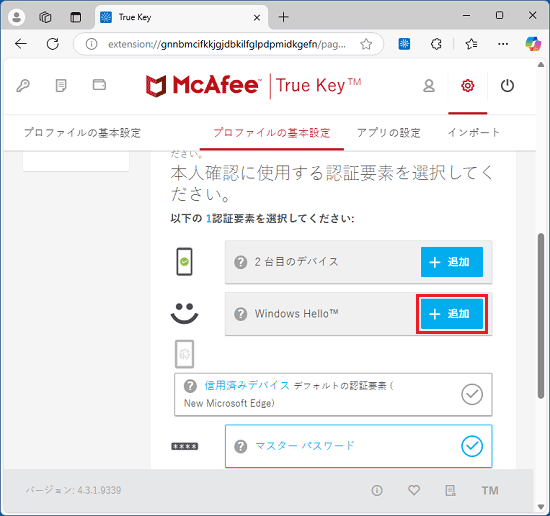The height and width of the screenshot is (516, 550).
Task: Click the 2台目のデバイス help icon
Action: (x=241, y=262)
